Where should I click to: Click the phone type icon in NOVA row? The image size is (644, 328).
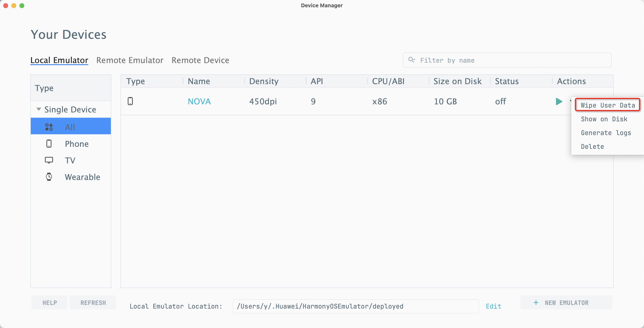click(x=130, y=101)
